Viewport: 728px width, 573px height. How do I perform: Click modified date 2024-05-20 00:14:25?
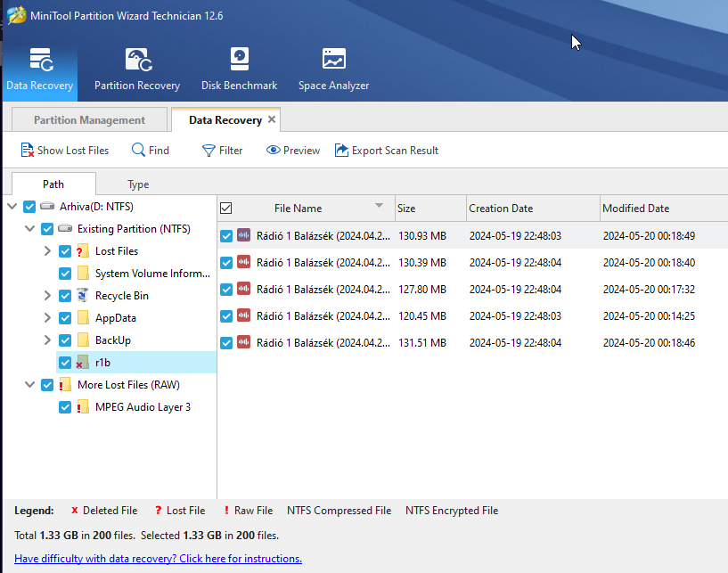pyautogui.click(x=649, y=316)
